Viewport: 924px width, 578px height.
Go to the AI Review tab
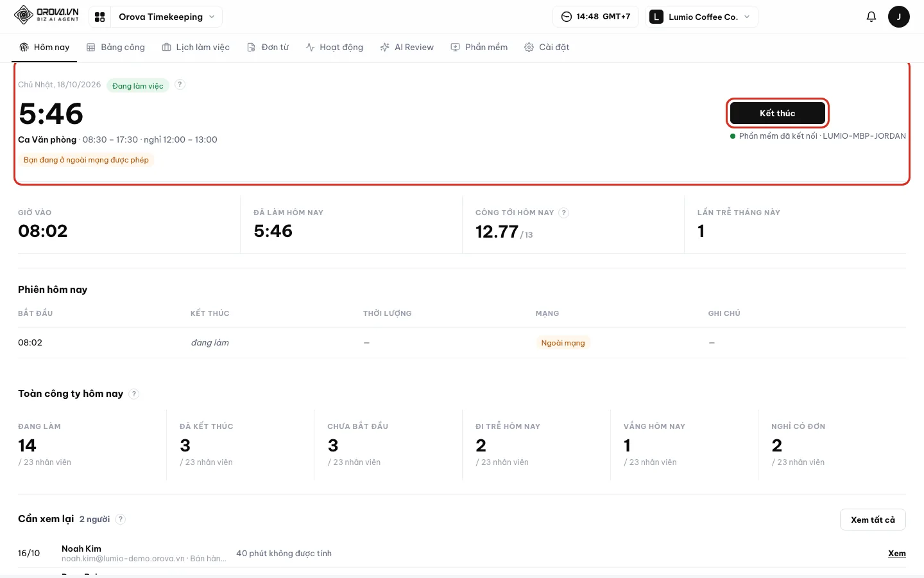click(x=407, y=48)
